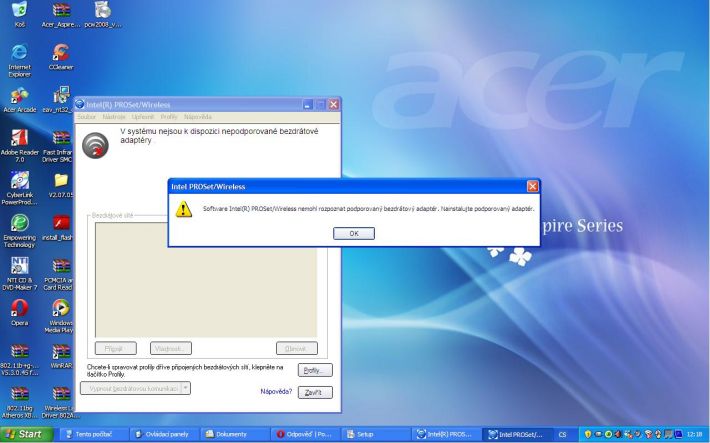Open the Upřesnit menu

pyautogui.click(x=143, y=117)
